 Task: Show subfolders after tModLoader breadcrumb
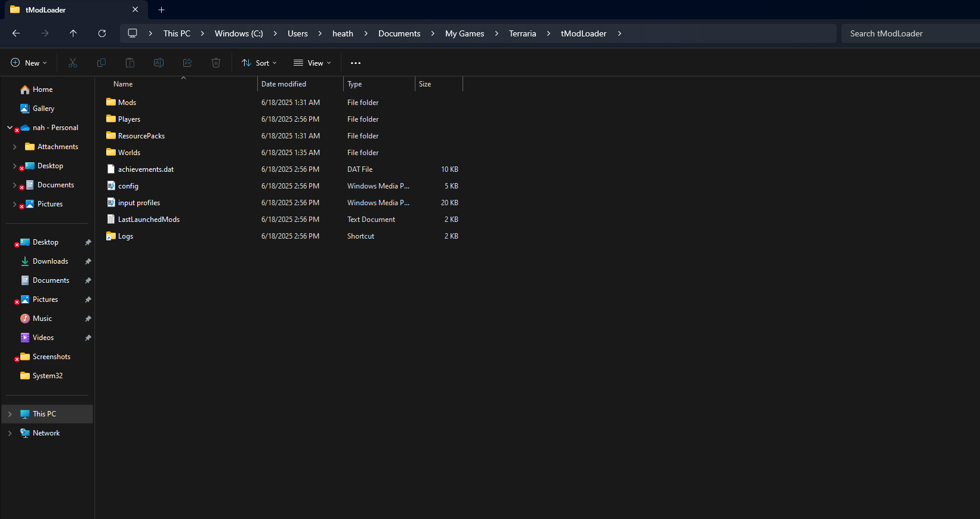[620, 33]
